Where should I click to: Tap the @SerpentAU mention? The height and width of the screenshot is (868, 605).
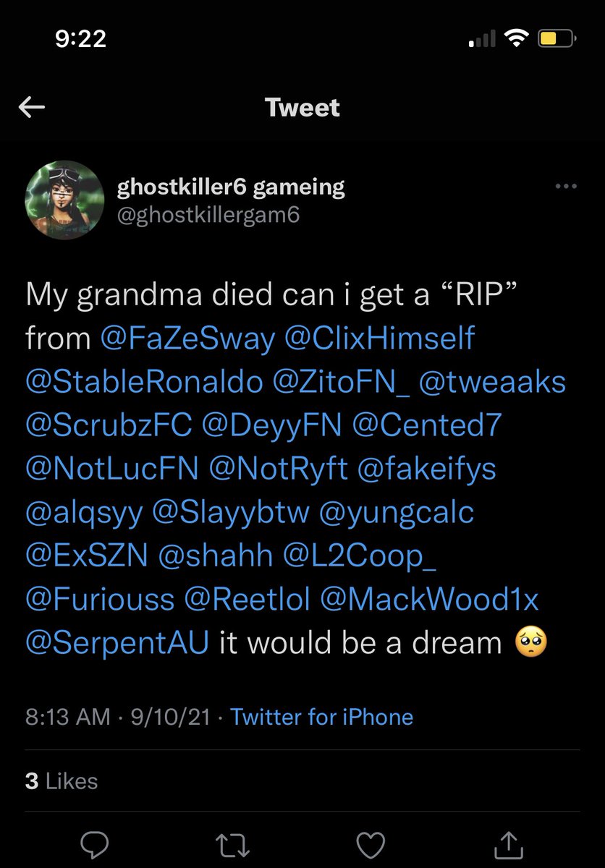pyautogui.click(x=117, y=642)
